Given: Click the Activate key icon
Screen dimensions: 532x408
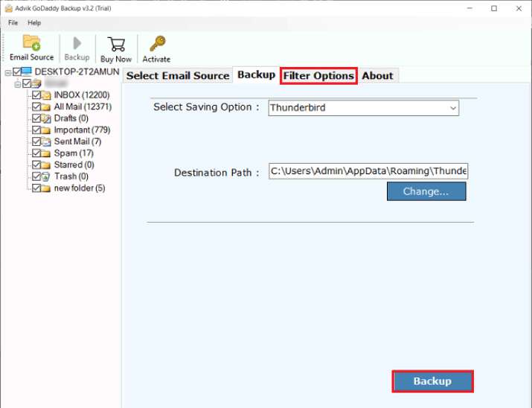Looking at the screenshot, I should 158,44.
